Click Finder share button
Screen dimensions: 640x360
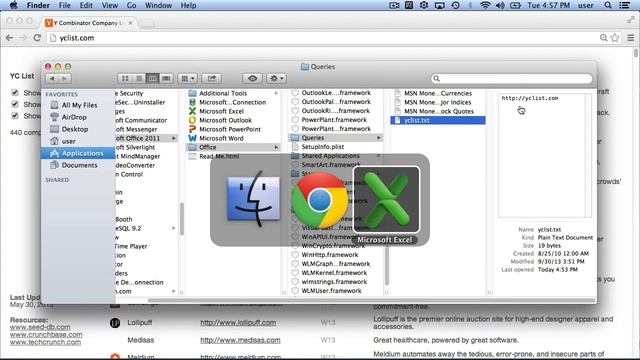[x=211, y=78]
